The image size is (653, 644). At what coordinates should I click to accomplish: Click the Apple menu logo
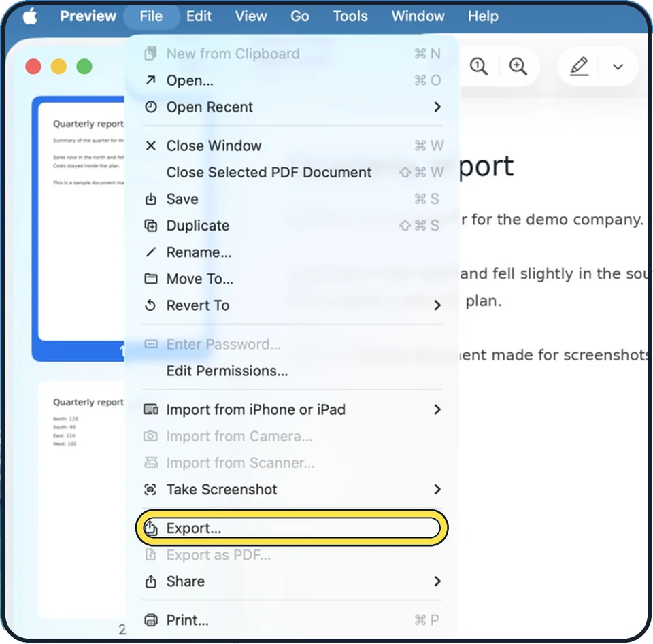pos(30,16)
